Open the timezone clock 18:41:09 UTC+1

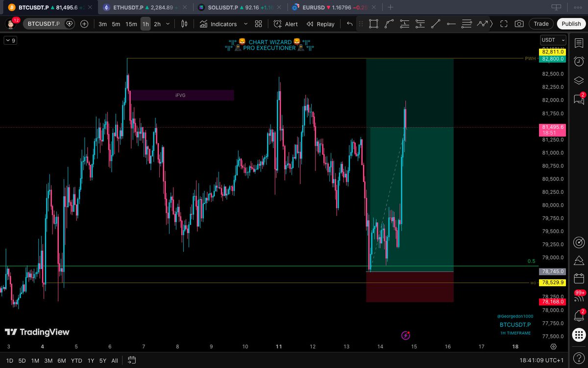541,361
